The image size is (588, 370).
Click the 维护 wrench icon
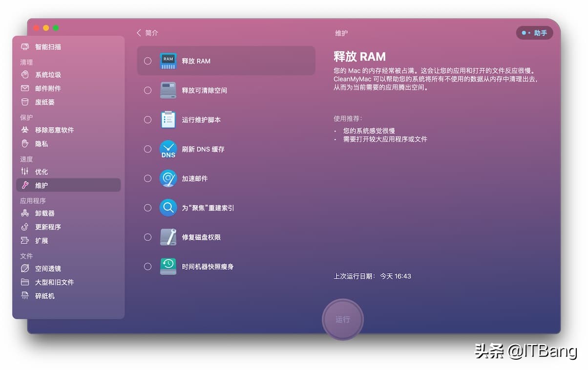(x=25, y=185)
